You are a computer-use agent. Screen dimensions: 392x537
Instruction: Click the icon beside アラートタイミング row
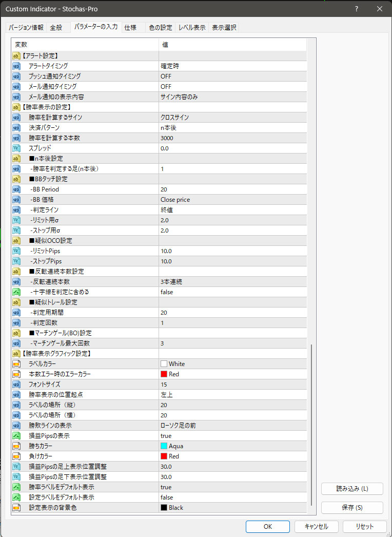(x=16, y=66)
